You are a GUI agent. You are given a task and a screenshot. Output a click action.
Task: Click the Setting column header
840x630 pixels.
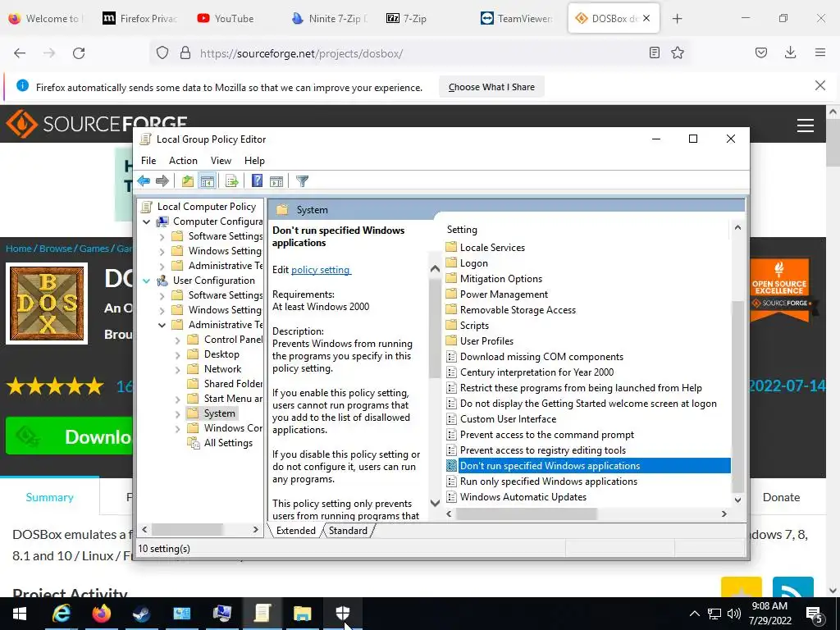tap(462, 230)
